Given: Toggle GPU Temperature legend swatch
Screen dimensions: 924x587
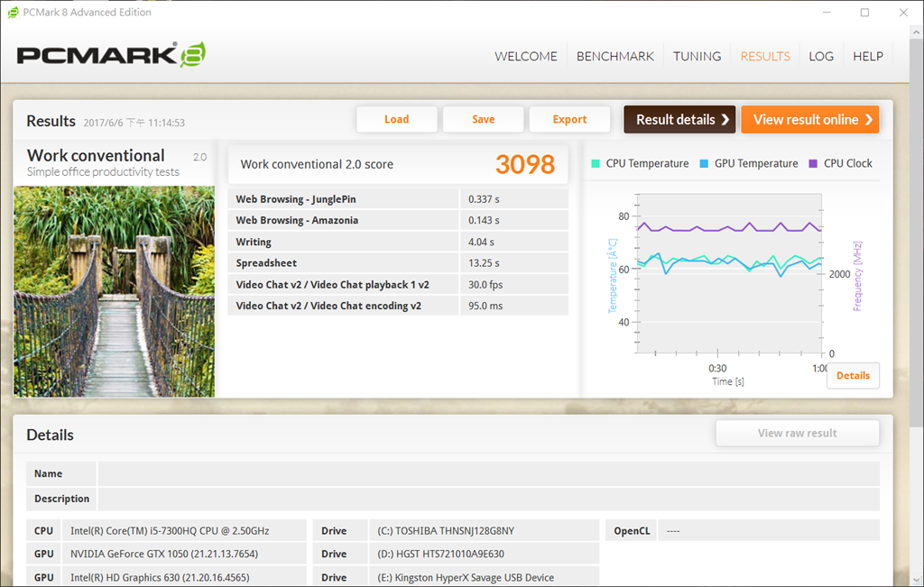Looking at the screenshot, I should [703, 164].
